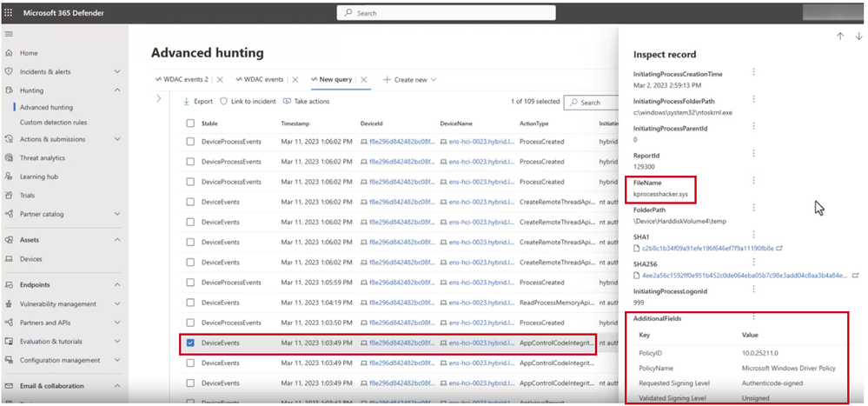Expand Actions & submissions section
Viewport: 868px width, 406px height.
tap(117, 139)
